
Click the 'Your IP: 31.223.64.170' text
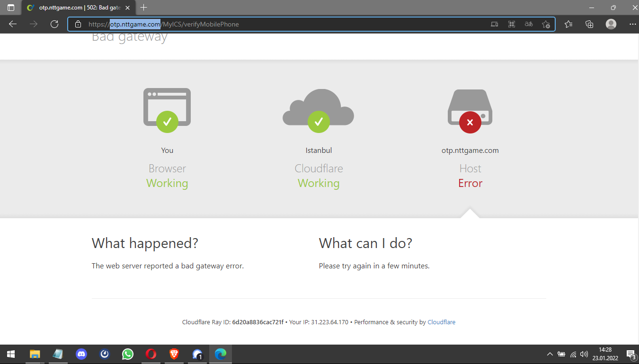coord(319,322)
